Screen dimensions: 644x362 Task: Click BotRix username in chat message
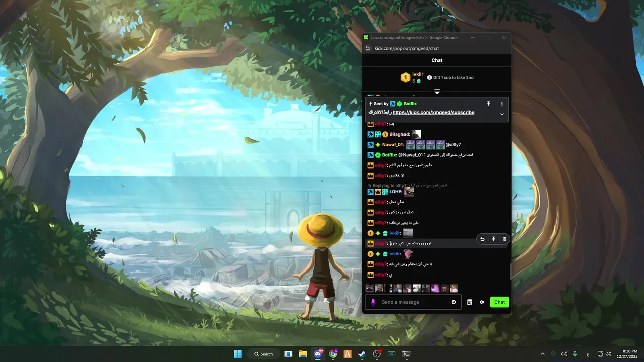point(389,155)
